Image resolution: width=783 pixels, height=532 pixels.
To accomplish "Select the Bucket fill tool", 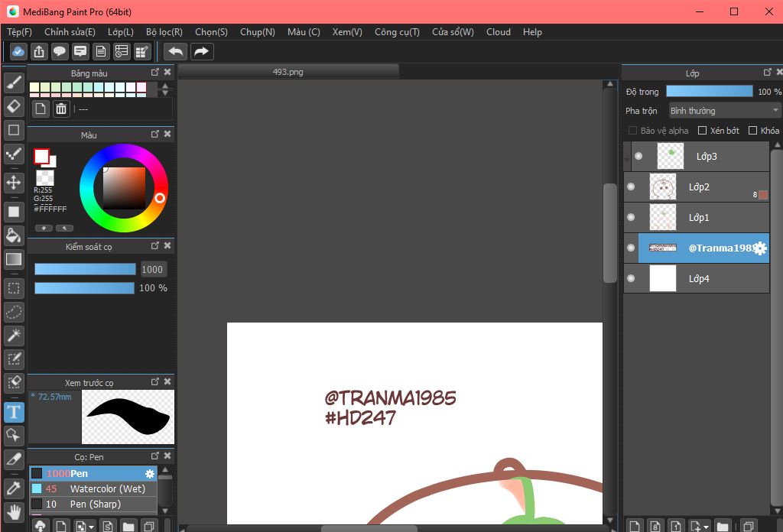I will click(x=14, y=235).
